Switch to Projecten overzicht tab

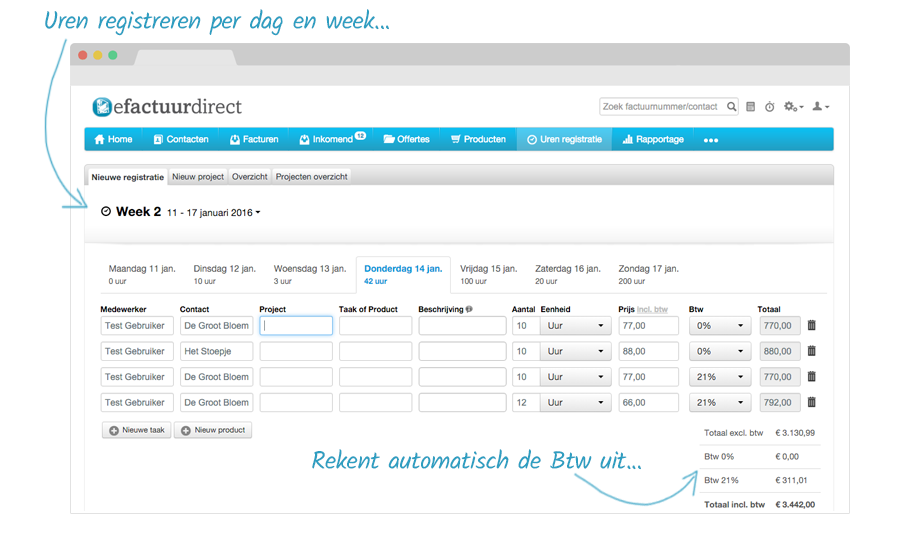pos(312,177)
